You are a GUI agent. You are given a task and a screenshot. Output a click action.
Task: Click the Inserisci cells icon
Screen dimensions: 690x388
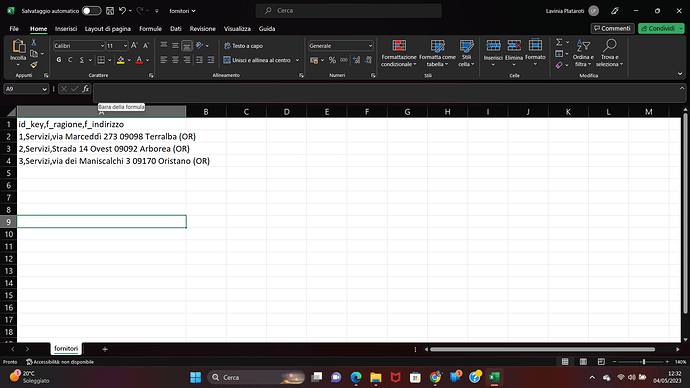493,45
